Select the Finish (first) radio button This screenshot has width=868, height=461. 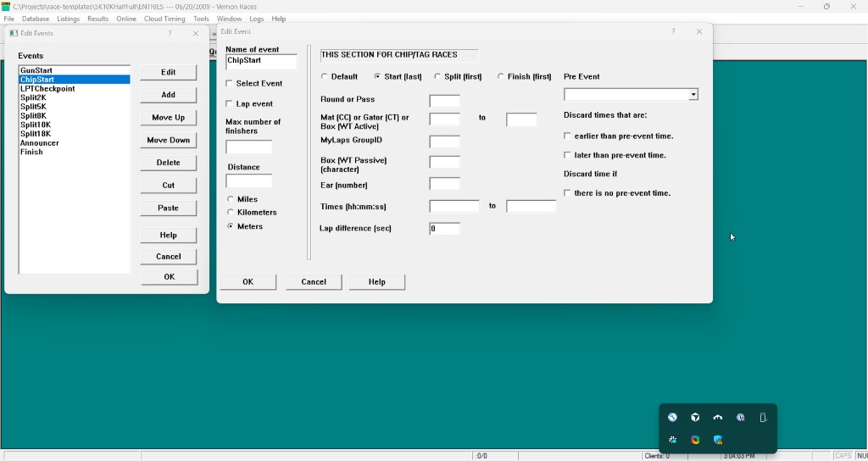pyautogui.click(x=501, y=76)
